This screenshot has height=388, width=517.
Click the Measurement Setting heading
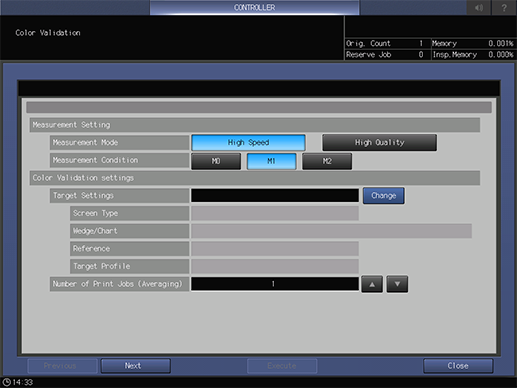click(255, 125)
